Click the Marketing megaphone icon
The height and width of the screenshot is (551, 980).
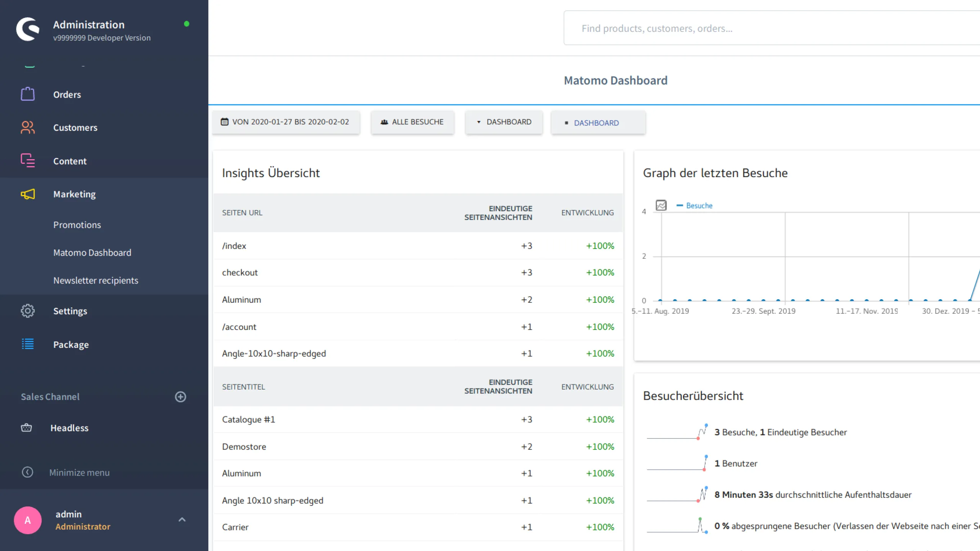click(x=28, y=194)
